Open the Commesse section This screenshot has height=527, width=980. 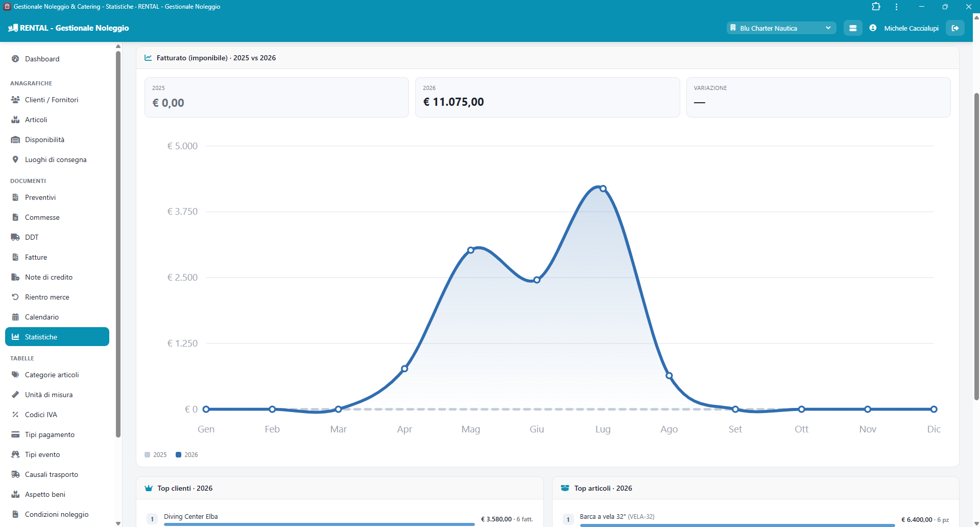57,217
